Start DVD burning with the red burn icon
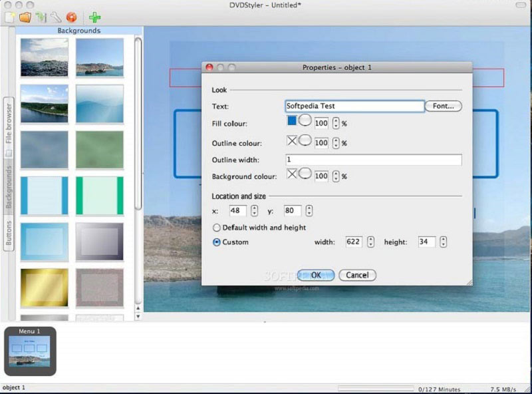The height and width of the screenshot is (394, 532). point(70,17)
